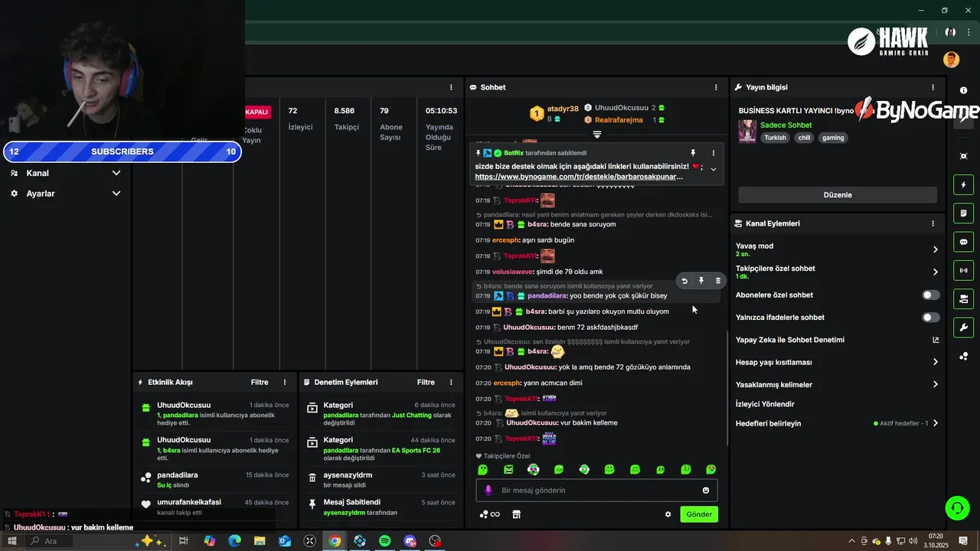Open the Yayın bilgisi panel three-dot menu
Viewport: 980px width, 551px height.
coord(933,87)
